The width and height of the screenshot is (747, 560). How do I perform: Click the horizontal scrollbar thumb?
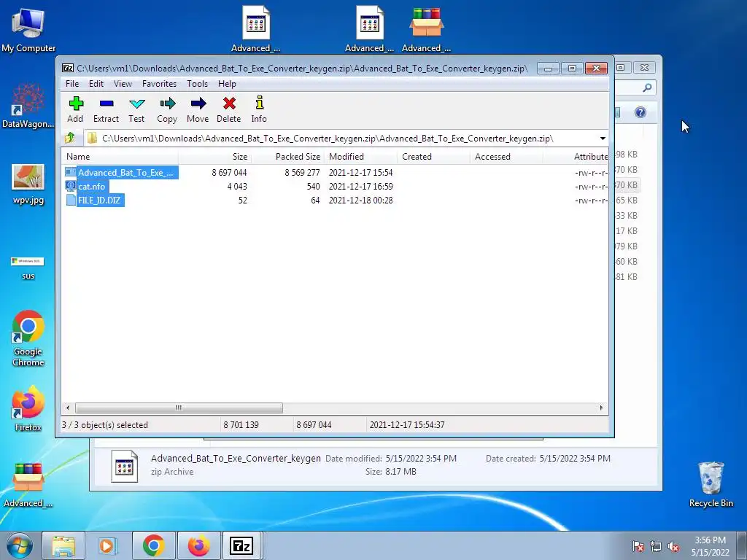click(179, 408)
